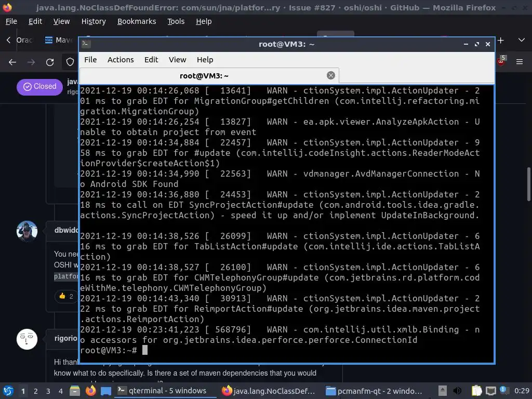Open Firefox Bookmarks menu

pyautogui.click(x=137, y=21)
